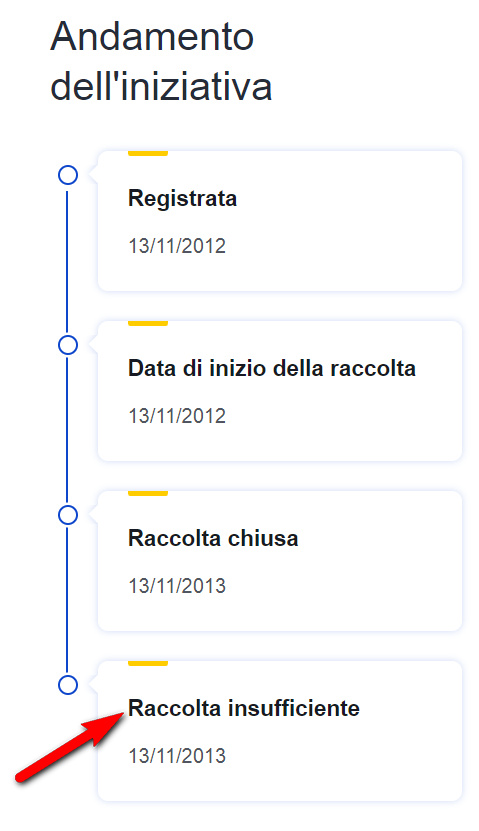The width and height of the screenshot is (479, 831).
Task: Click the yellow bar above Data di inizio
Action: pyautogui.click(x=148, y=323)
